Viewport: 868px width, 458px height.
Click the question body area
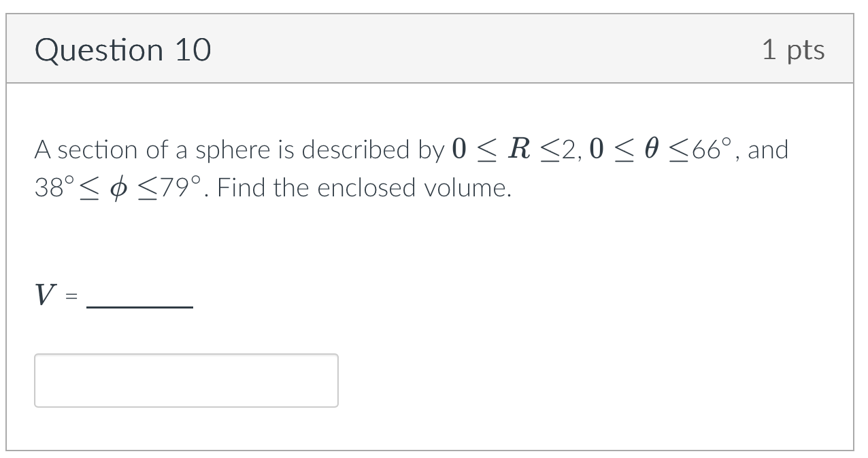coord(408,169)
